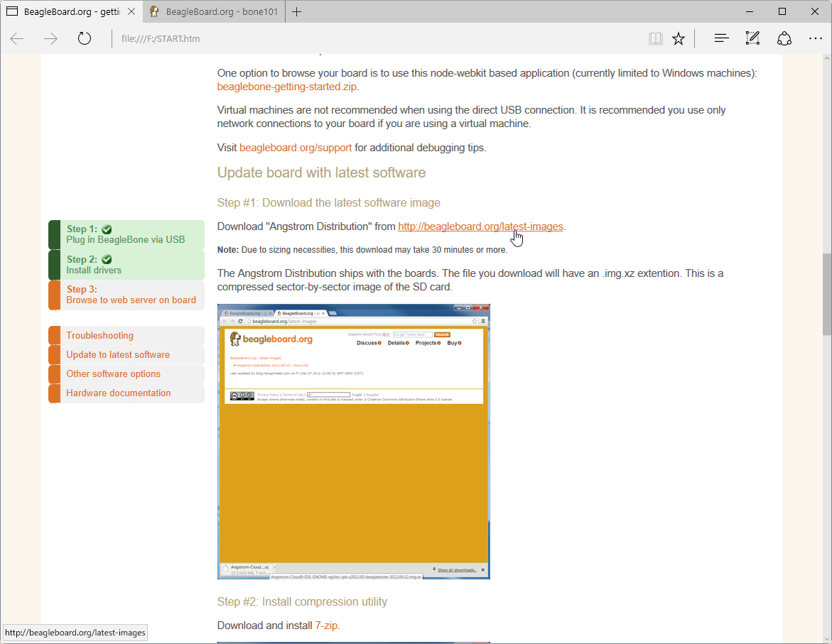Click Step #1 Download latest software image heading

click(328, 202)
